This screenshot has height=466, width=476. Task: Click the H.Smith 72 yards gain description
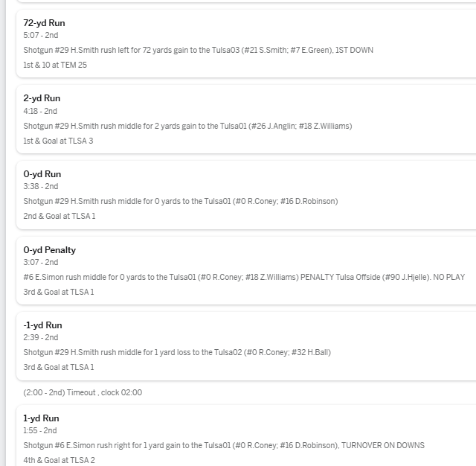click(198, 50)
